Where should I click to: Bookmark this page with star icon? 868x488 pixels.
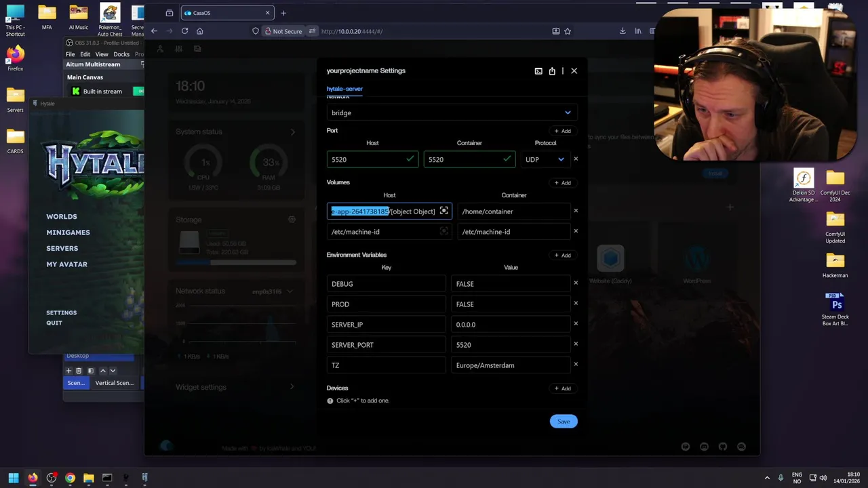tap(568, 31)
